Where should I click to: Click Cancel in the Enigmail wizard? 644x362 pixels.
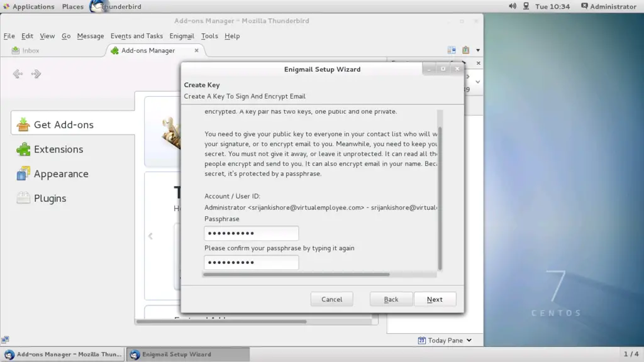332,299
